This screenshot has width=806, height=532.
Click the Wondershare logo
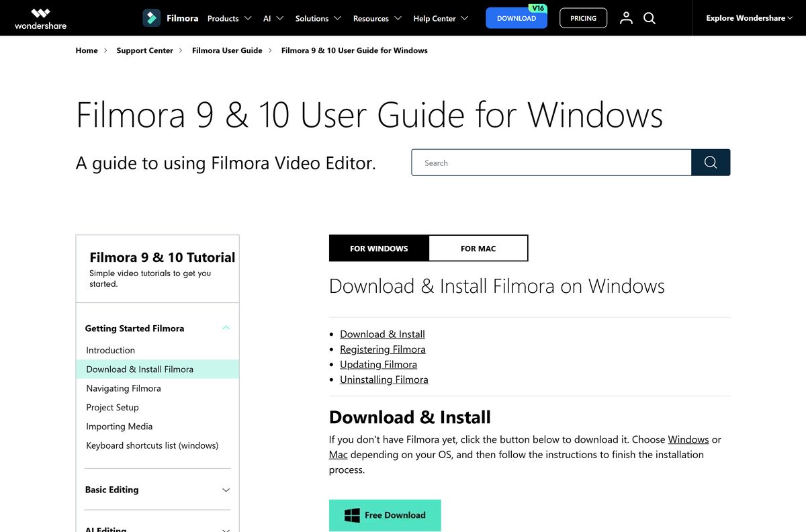(40, 18)
